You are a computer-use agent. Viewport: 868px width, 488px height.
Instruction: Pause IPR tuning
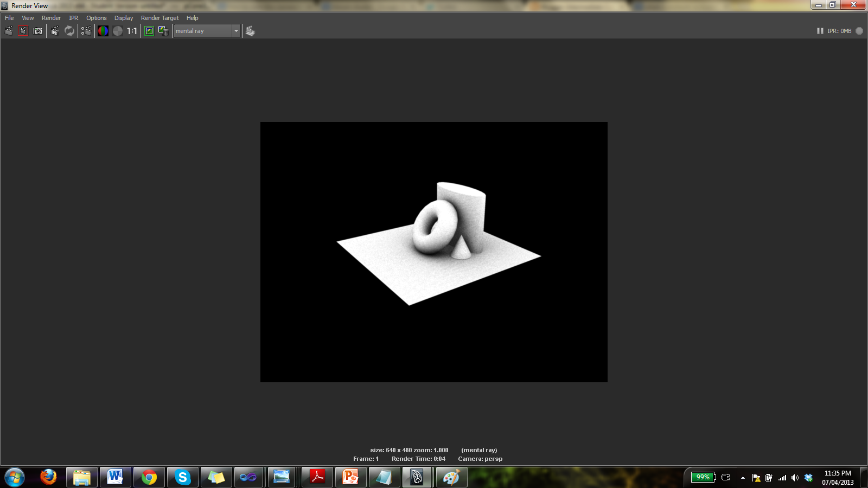[x=819, y=31]
